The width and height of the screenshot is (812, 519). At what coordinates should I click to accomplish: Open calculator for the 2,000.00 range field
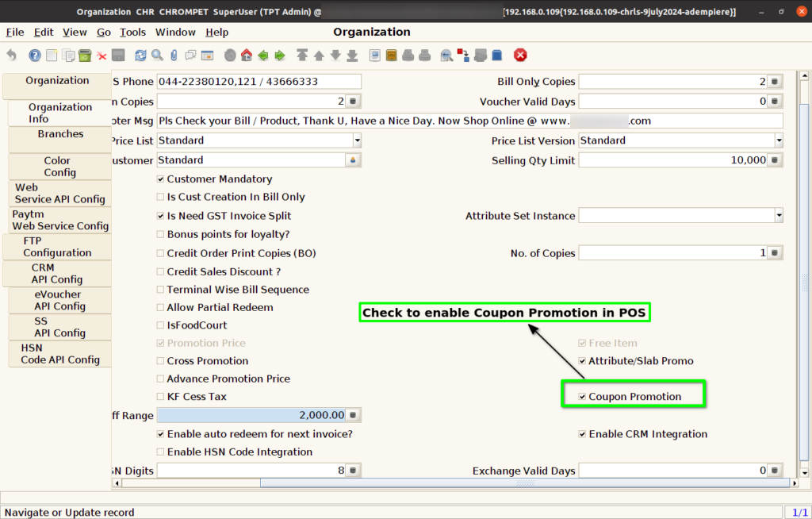coord(353,415)
